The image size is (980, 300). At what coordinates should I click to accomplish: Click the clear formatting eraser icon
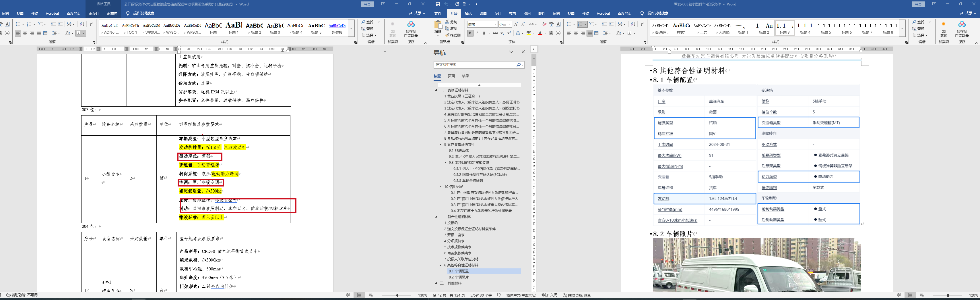coord(544,24)
